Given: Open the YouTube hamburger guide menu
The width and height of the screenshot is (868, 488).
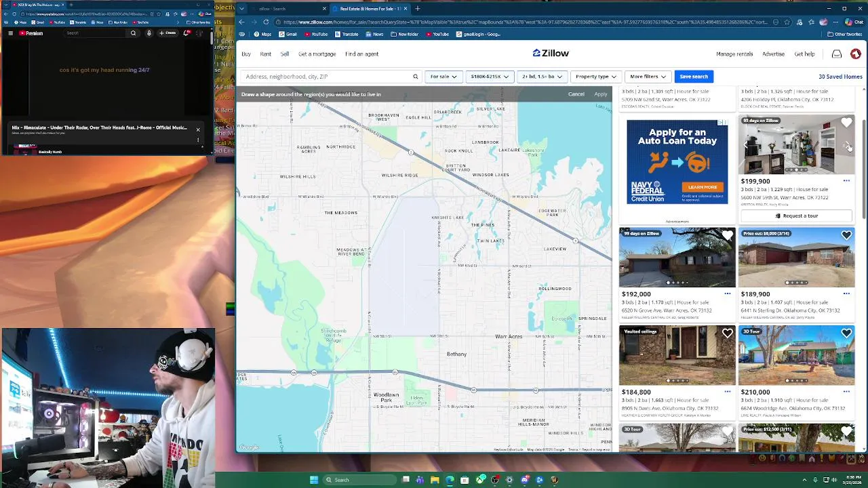Looking at the screenshot, I should pos(10,33).
